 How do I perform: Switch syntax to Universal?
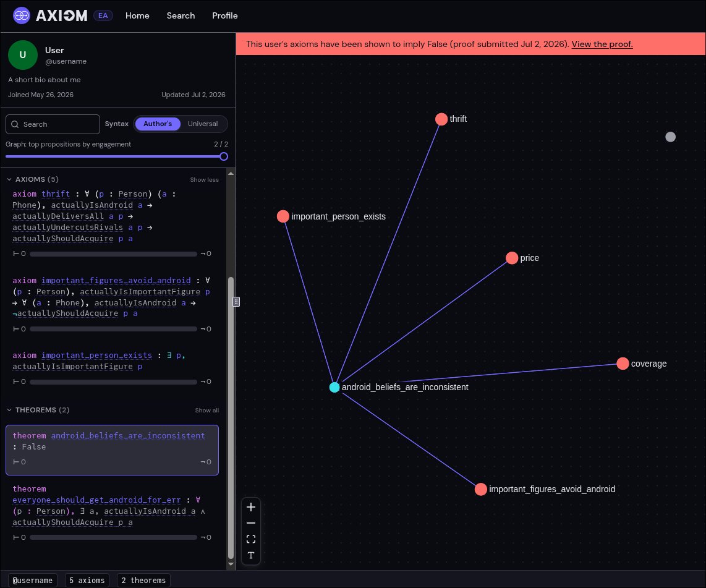tap(203, 124)
